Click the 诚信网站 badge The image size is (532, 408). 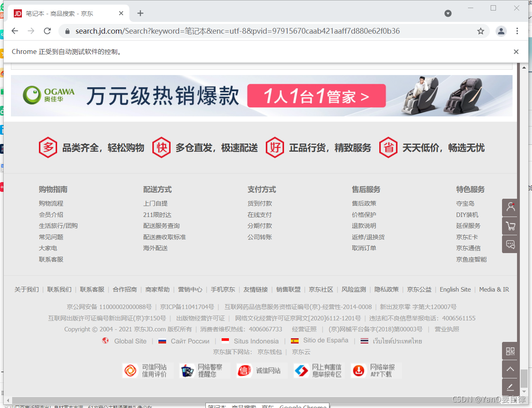(262, 371)
